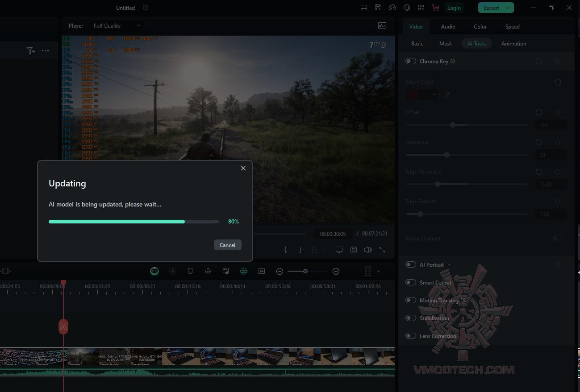Image resolution: width=580 pixels, height=392 pixels.
Task: Click the microphone voiceover icon
Action: [208, 271]
